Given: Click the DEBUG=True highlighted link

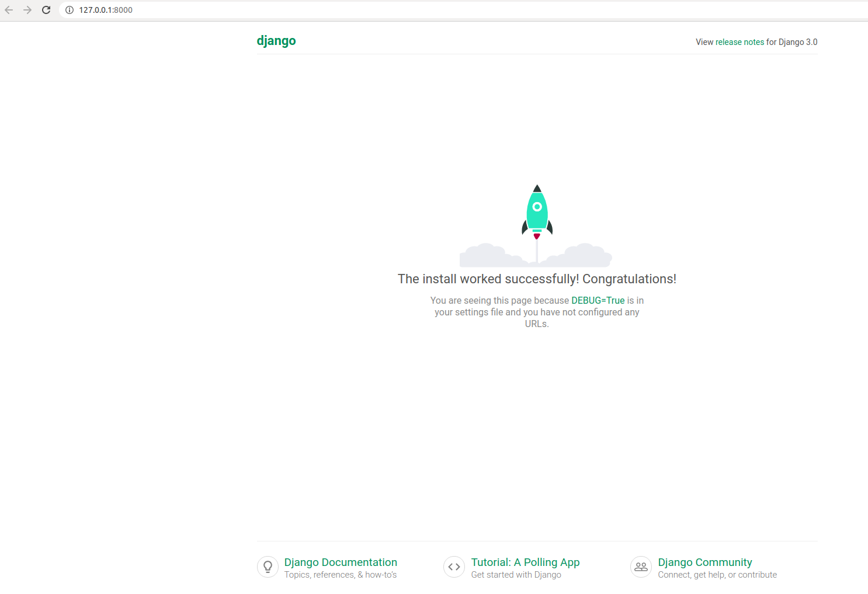Looking at the screenshot, I should (598, 300).
